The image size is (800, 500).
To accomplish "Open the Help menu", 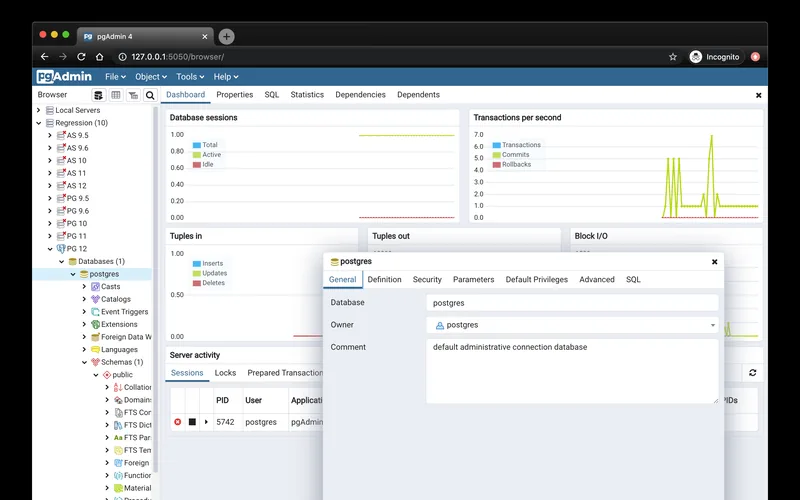I will (x=226, y=77).
